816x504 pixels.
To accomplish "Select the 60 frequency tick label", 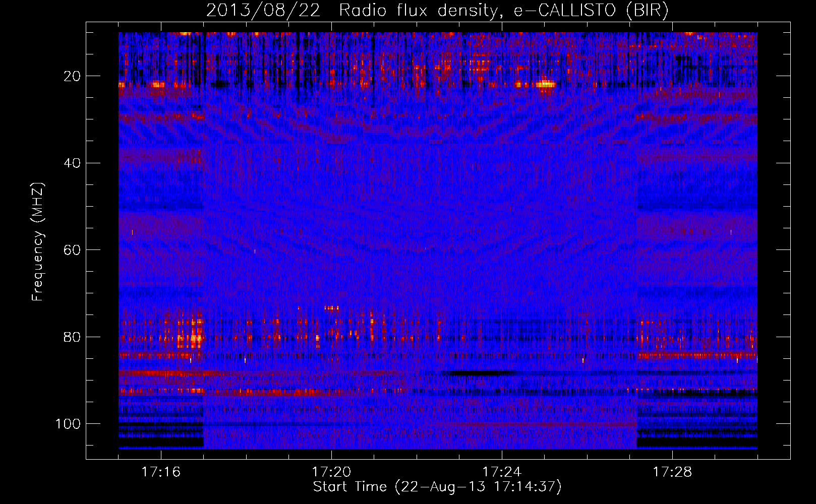I will tap(72, 250).
